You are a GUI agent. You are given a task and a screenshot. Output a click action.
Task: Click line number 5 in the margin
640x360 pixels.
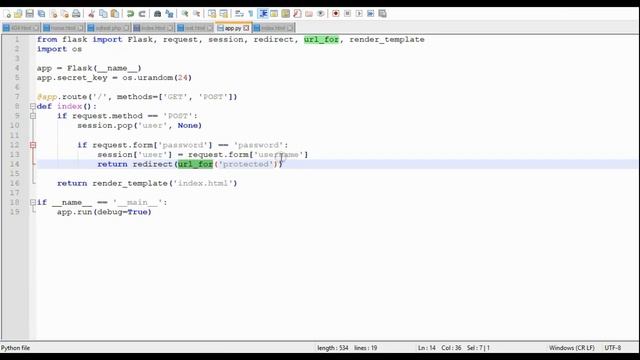click(17, 78)
